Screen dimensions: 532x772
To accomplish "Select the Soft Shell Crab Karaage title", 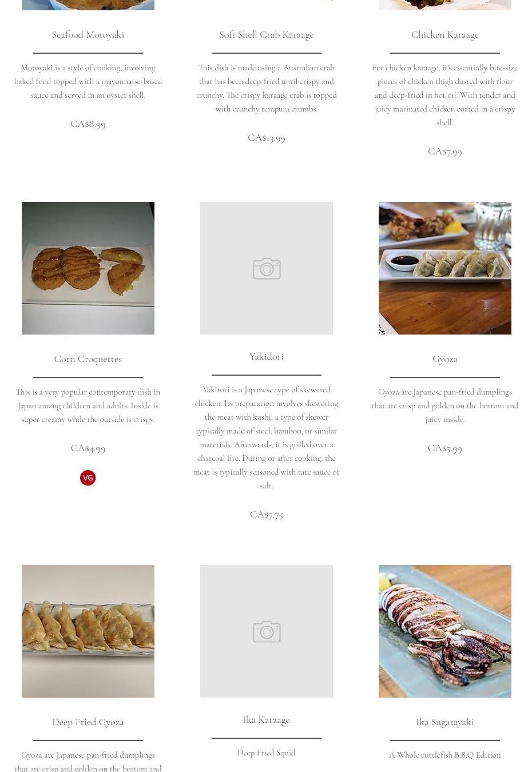I will (x=267, y=35).
